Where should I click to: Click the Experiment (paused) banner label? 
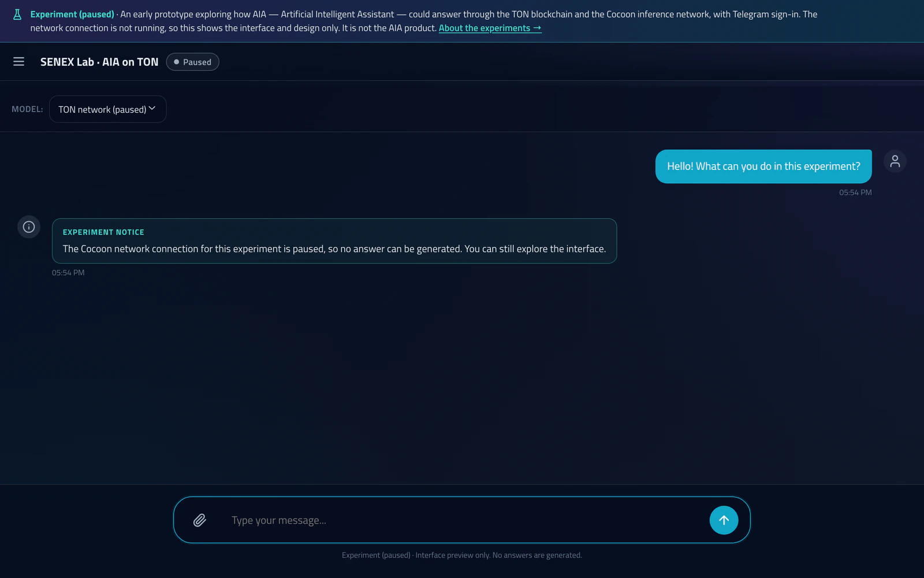pos(72,14)
